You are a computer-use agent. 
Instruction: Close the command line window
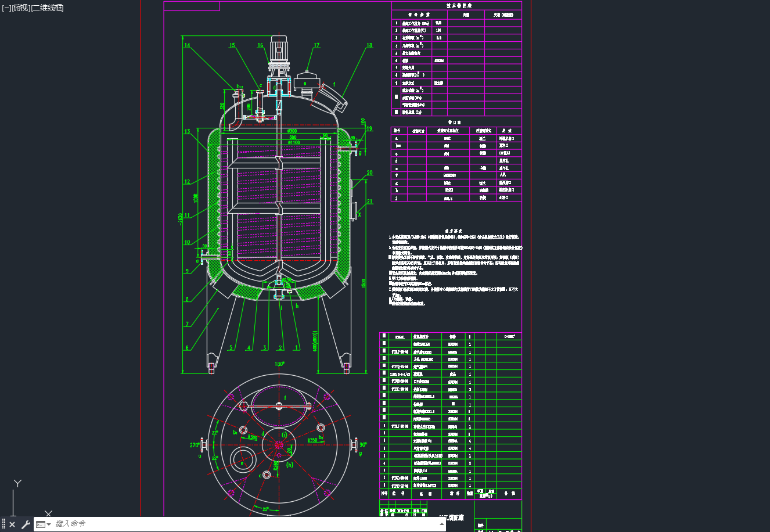click(12, 524)
